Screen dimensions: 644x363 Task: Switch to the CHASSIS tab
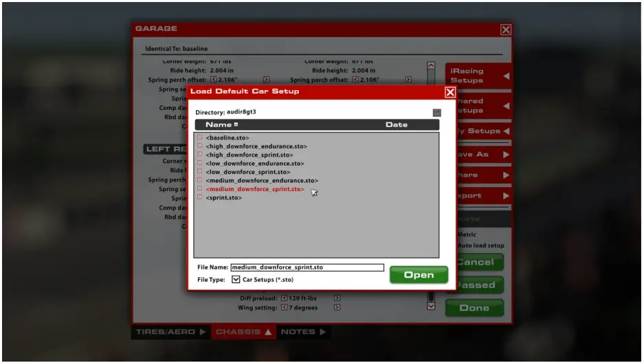click(x=244, y=332)
